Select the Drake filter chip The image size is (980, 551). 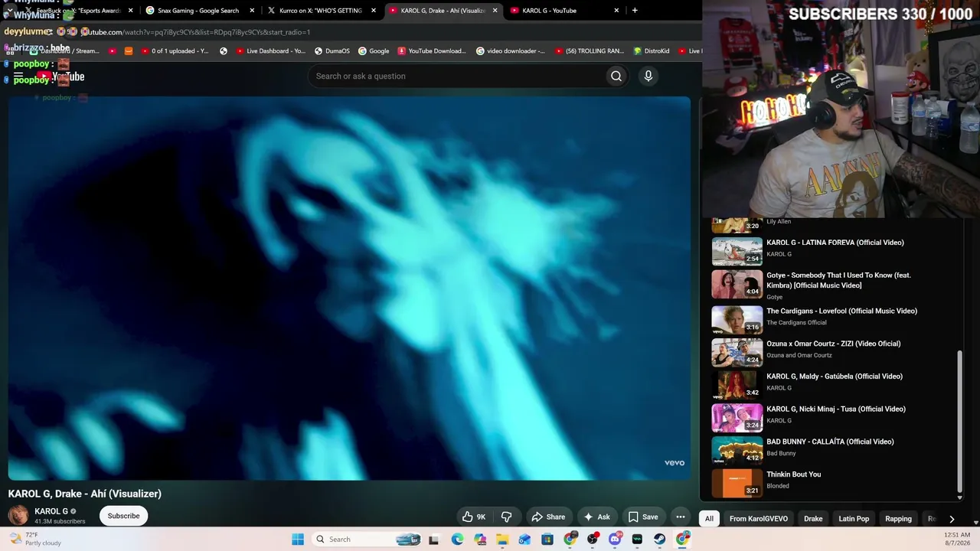[813, 519]
